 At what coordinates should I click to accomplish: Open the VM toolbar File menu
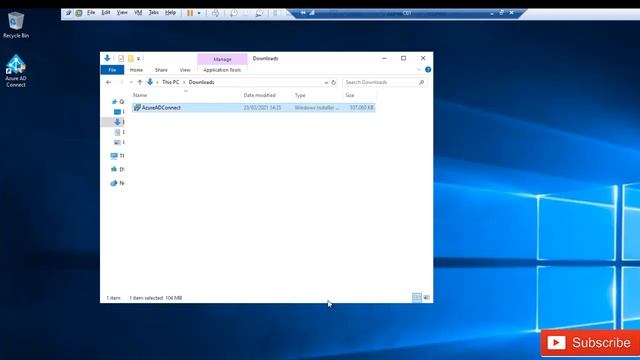coord(91,13)
